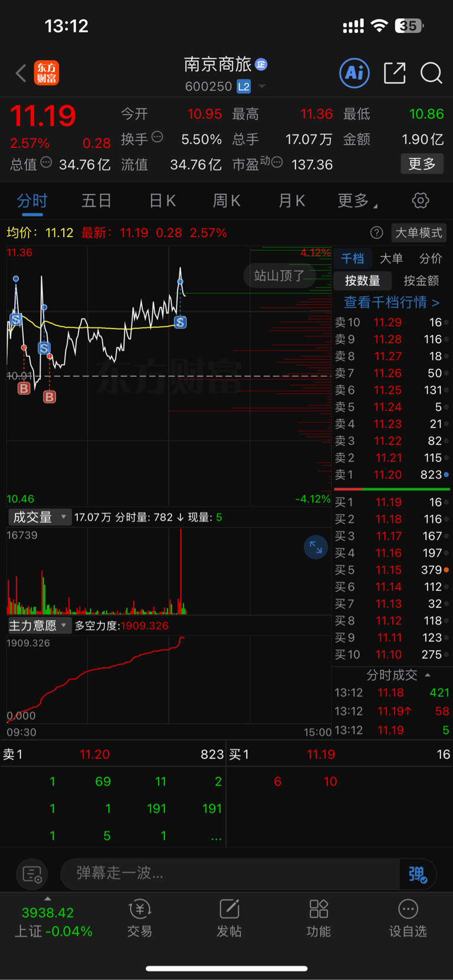Image resolution: width=453 pixels, height=980 pixels.
Task: Tap the S sell marker near 11.19
Action: coord(180,323)
